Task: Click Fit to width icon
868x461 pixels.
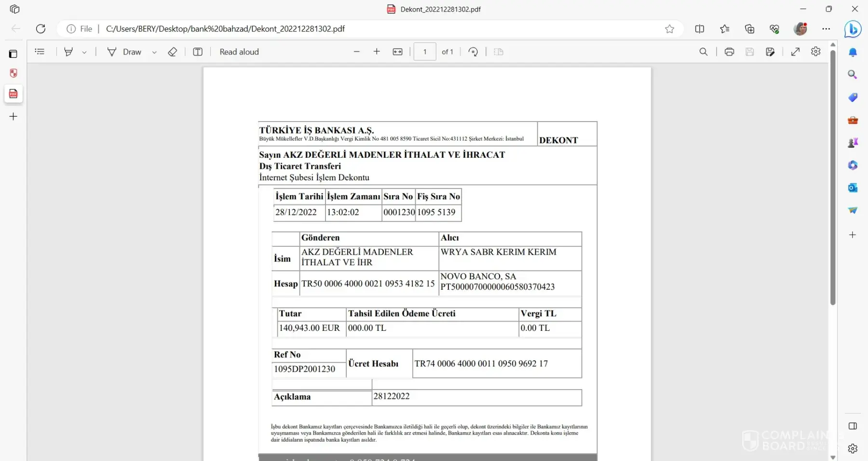Action: coord(397,52)
